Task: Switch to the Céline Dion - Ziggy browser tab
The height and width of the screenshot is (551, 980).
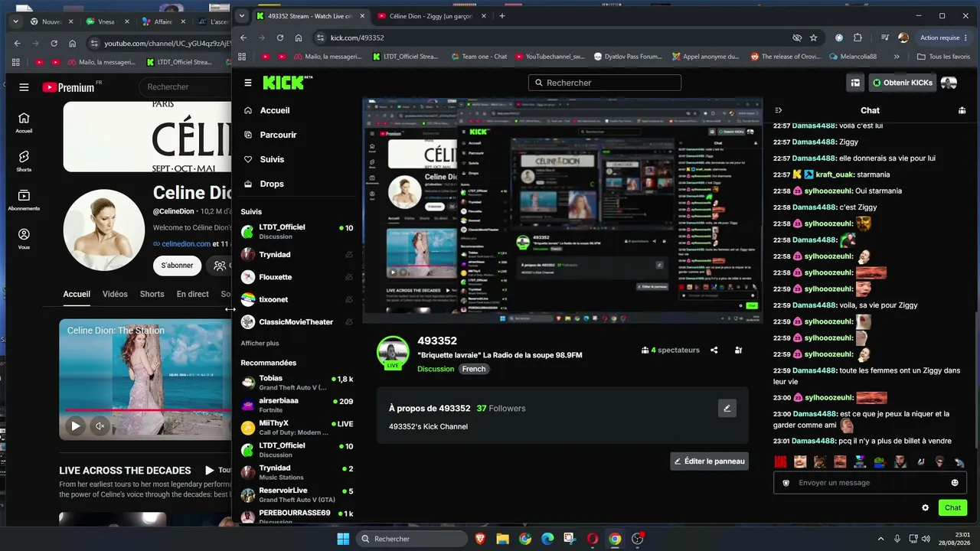Action: point(431,15)
